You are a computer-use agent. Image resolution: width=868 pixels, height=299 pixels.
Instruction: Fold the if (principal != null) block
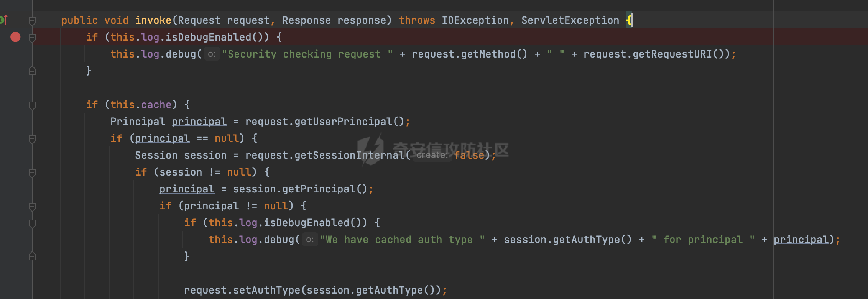[33, 206]
